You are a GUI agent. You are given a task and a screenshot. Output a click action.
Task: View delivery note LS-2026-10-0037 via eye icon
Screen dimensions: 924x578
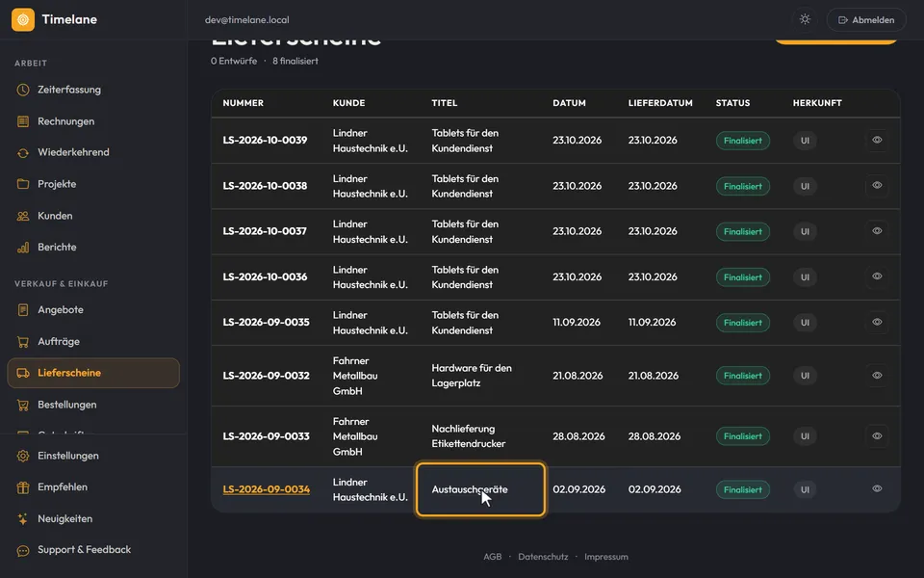pyautogui.click(x=877, y=230)
